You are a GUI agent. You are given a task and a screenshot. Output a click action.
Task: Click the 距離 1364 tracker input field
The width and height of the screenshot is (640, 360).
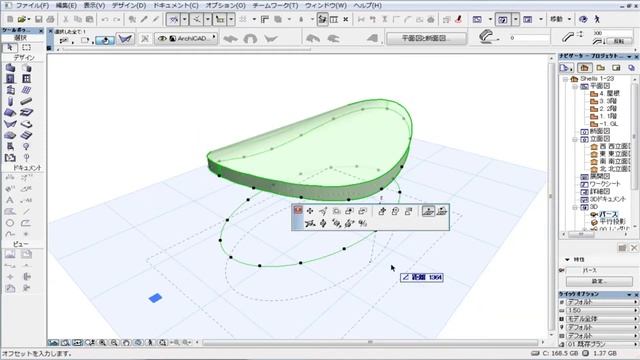point(422,278)
